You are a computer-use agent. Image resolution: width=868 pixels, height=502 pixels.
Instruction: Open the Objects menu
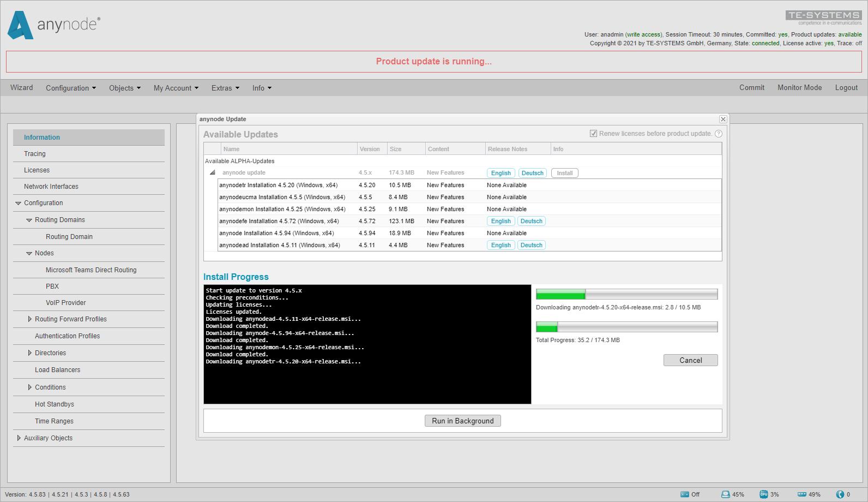125,88
